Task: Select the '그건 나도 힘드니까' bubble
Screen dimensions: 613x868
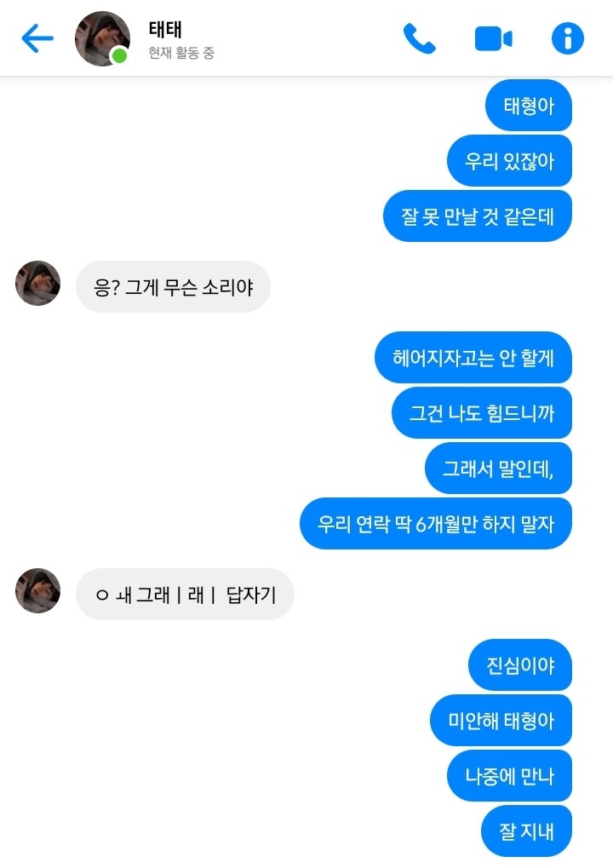Action: pyautogui.click(x=481, y=413)
